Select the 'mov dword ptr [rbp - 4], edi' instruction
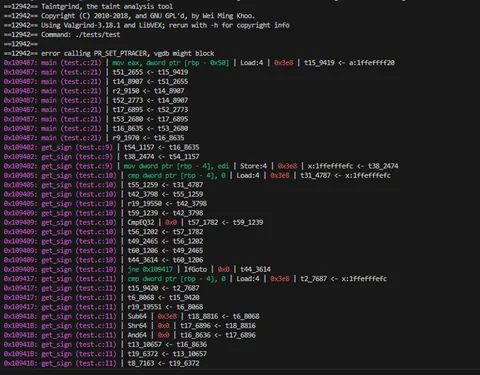Image resolution: width=480 pixels, height=375 pixels. (176, 166)
